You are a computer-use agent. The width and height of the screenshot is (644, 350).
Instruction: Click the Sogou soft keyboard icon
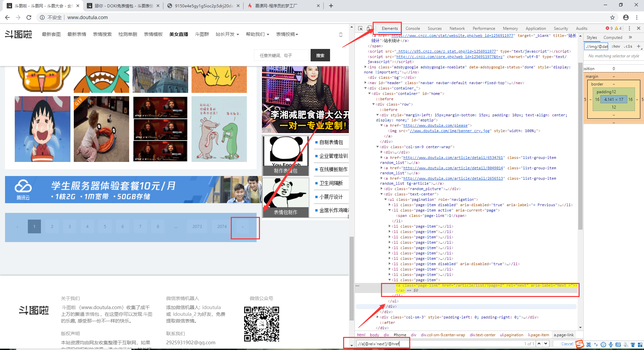coord(618,345)
